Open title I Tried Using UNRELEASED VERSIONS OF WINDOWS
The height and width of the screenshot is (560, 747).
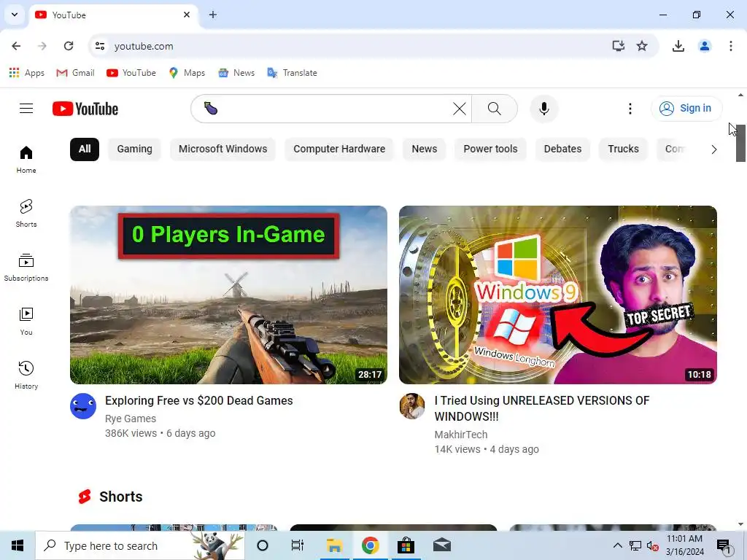542,408
